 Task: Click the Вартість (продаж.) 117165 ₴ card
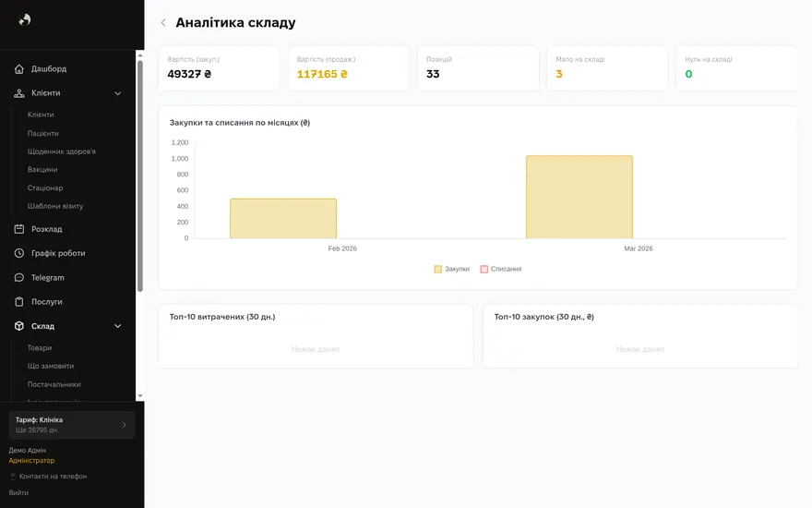click(x=349, y=68)
